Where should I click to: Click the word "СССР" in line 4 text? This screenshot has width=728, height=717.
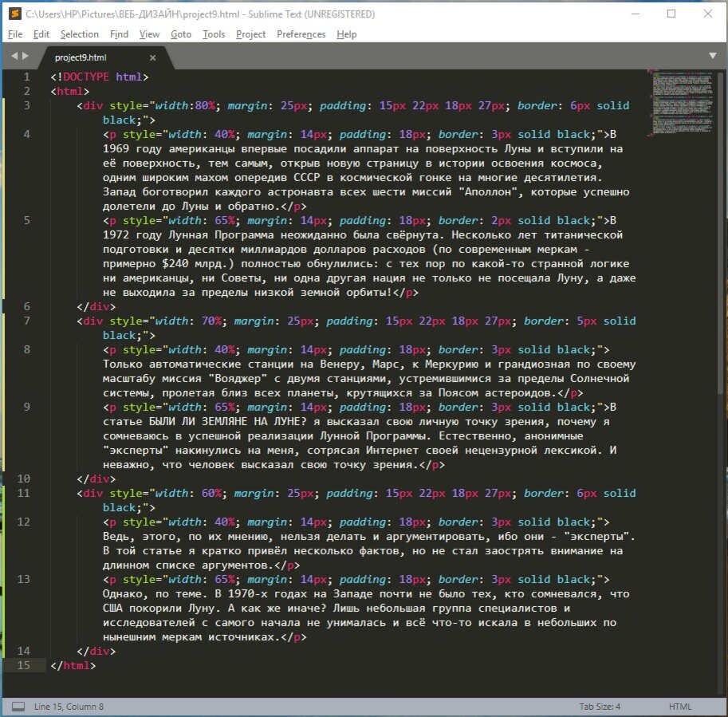(306, 177)
